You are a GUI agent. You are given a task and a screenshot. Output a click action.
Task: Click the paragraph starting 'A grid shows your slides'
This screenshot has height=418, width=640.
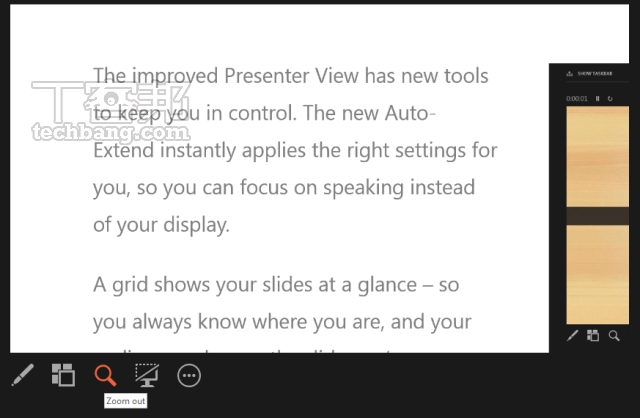pyautogui.click(x=282, y=310)
